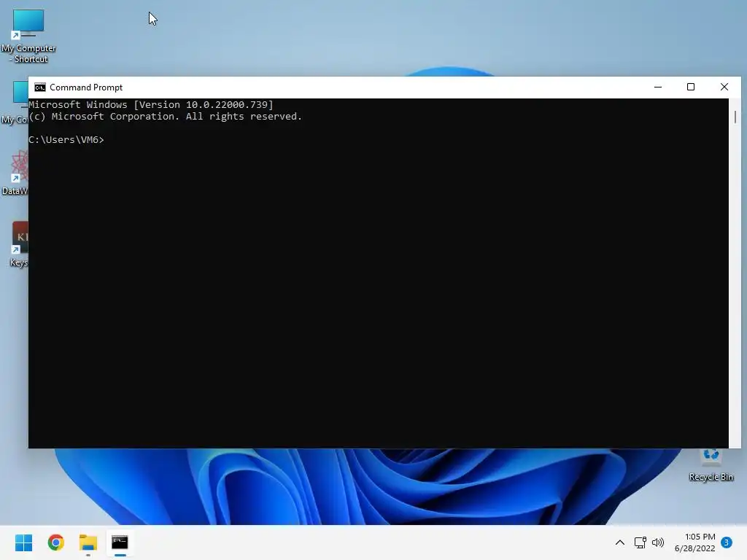Launch Google Chrome from the taskbar
The width and height of the screenshot is (747, 560).
tap(55, 542)
